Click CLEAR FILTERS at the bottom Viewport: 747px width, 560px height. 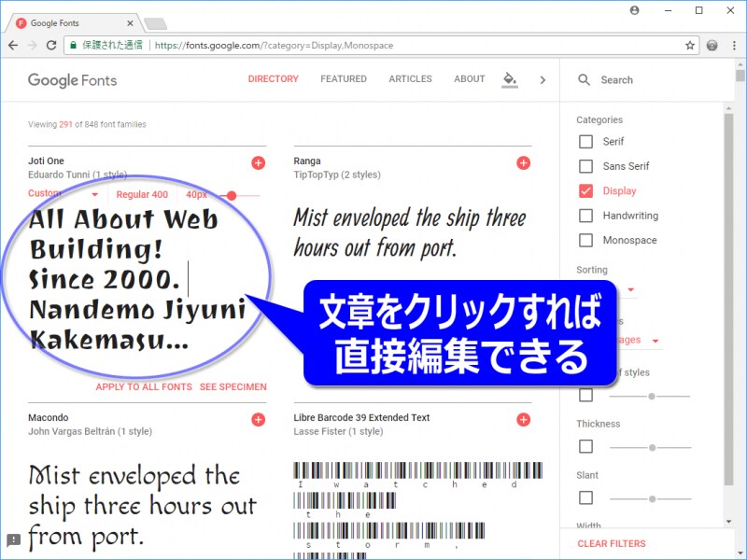(x=612, y=544)
